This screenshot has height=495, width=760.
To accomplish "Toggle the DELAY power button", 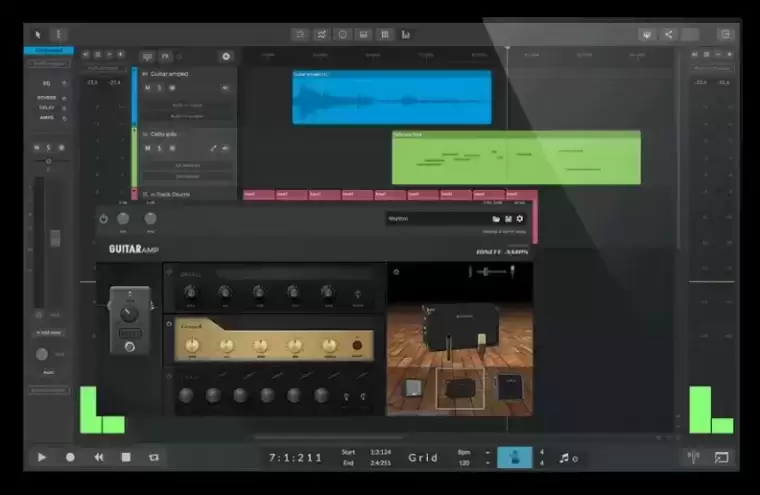I will point(64,108).
